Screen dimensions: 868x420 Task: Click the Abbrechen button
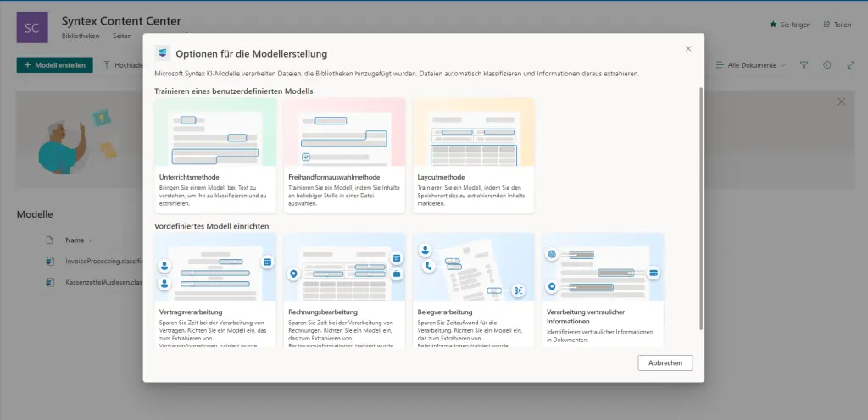pyautogui.click(x=665, y=363)
